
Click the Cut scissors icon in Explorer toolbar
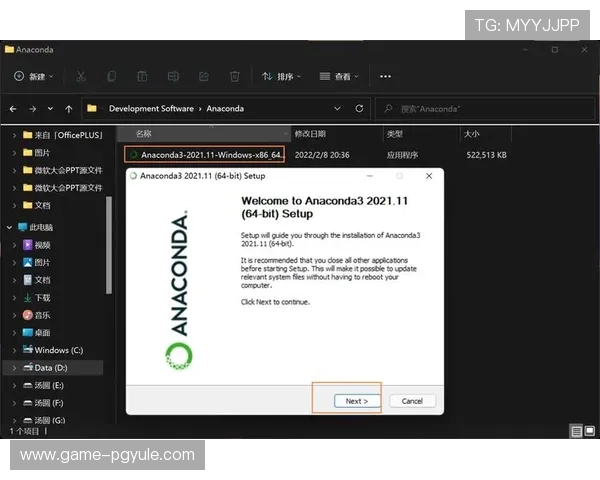(80, 77)
